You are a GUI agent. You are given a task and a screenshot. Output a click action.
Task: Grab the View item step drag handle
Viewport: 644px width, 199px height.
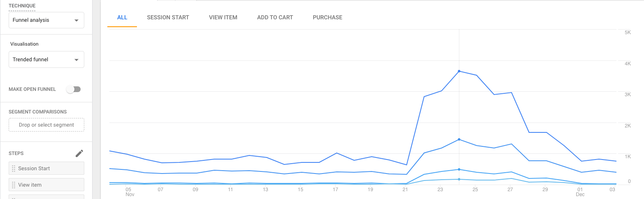(x=14, y=185)
